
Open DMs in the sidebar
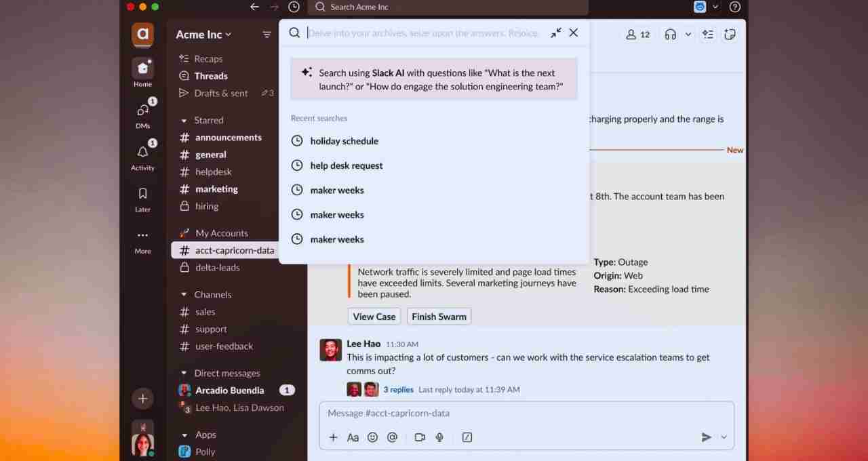(x=142, y=114)
